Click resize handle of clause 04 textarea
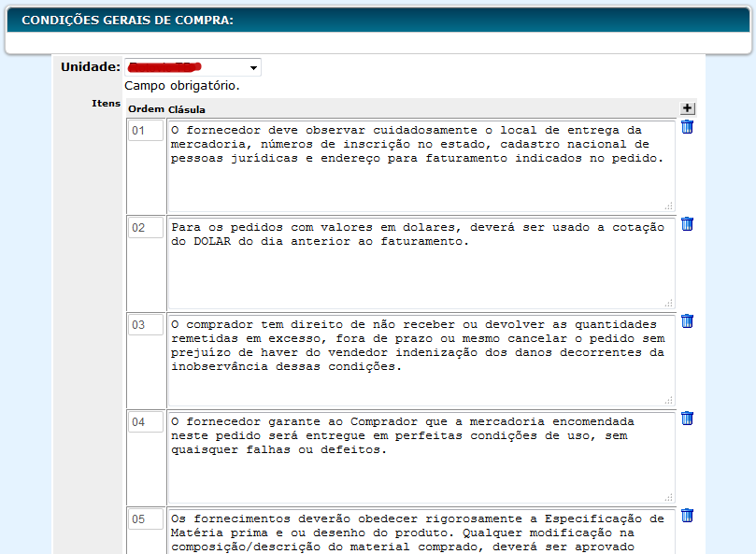The height and width of the screenshot is (554, 756). pos(668,497)
